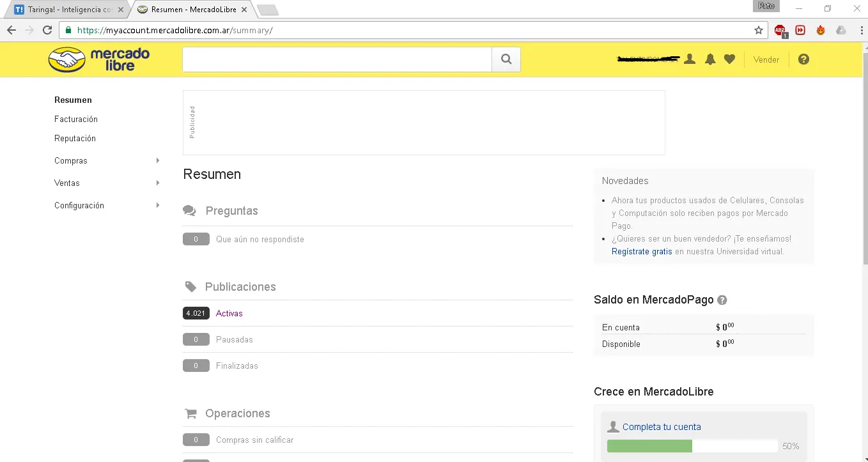Select Resumen in the sidebar

73,100
